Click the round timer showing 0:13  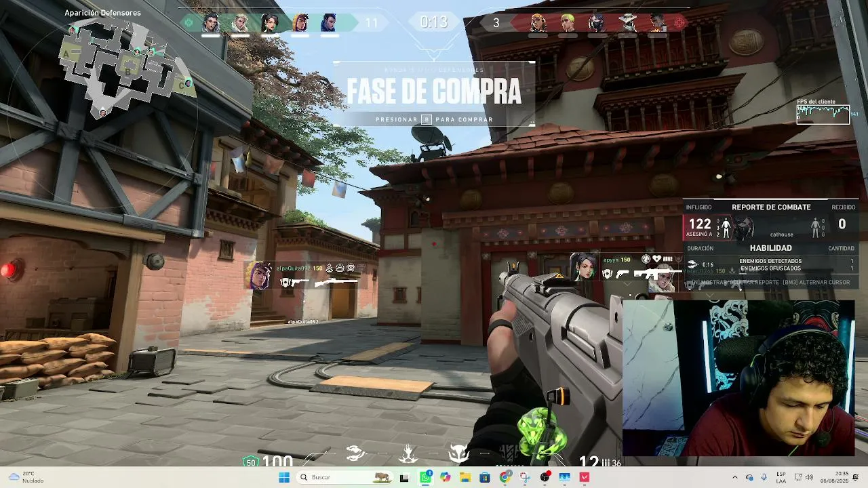point(433,22)
